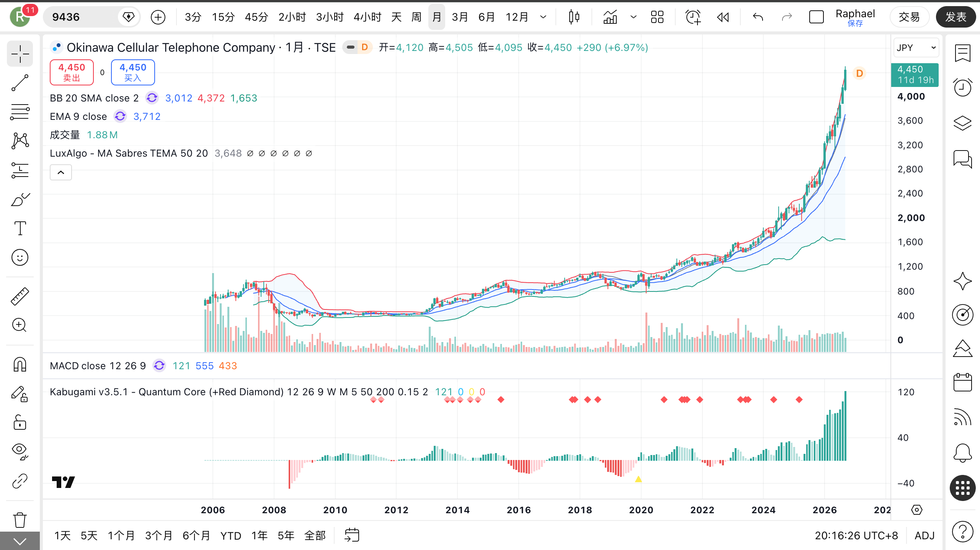
Task: Open the candlestick chart type menu
Action: 574,17
